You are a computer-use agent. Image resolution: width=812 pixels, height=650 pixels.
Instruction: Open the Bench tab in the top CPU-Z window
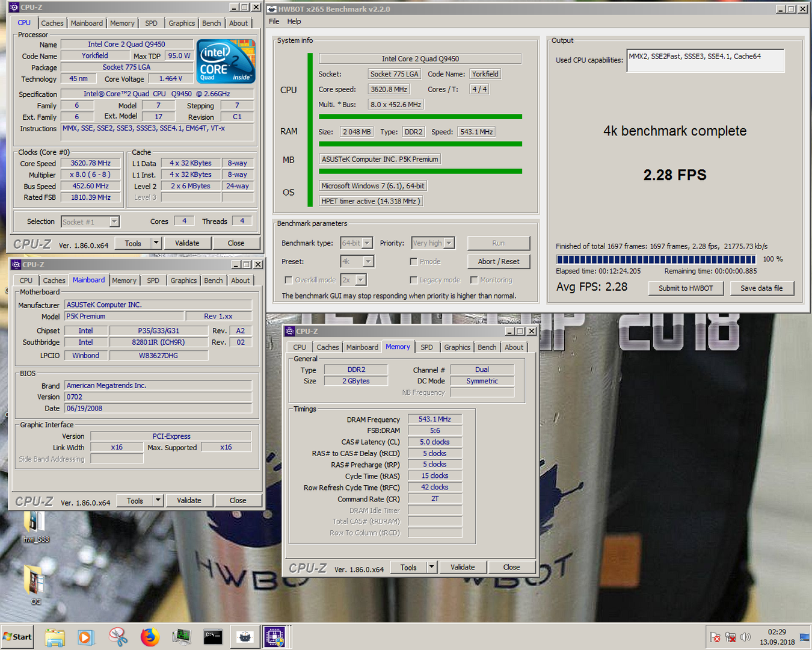click(211, 23)
